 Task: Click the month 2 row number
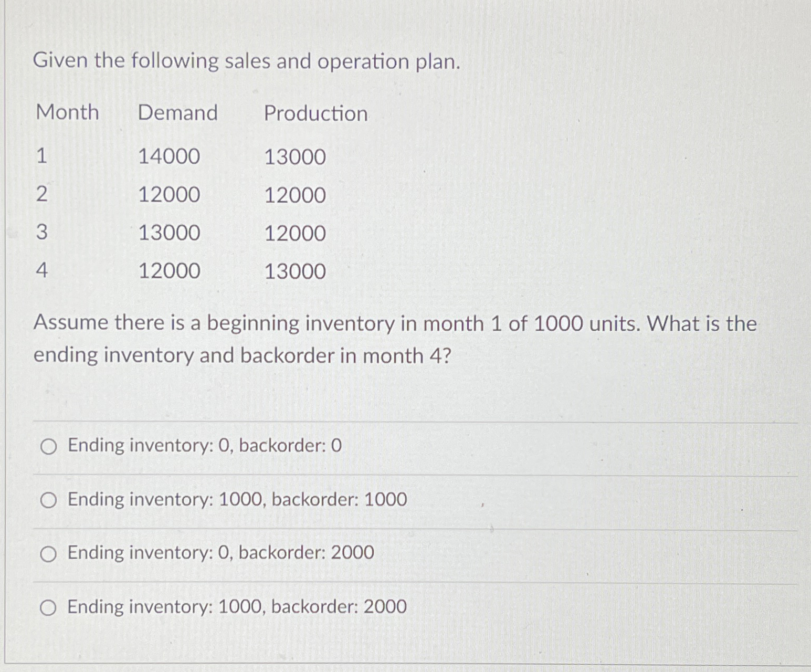coord(41,195)
